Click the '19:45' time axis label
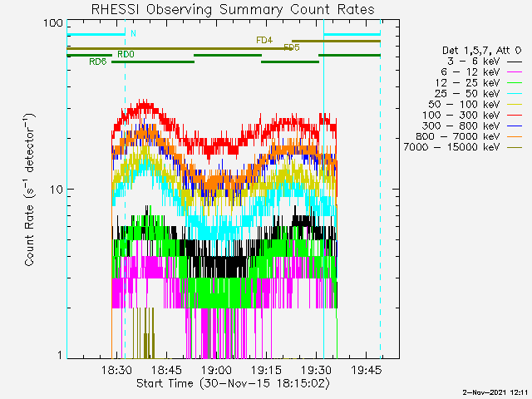The height and width of the screenshot is (399, 532). (x=367, y=370)
